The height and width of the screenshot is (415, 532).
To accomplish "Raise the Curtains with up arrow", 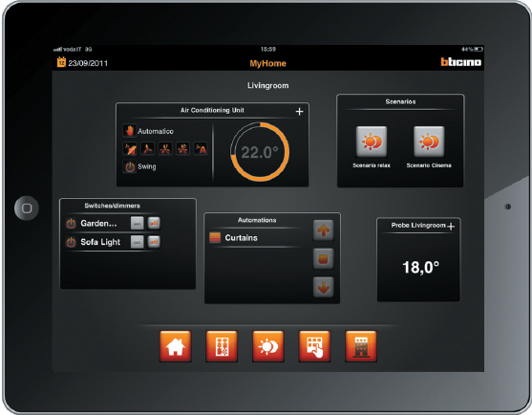I will click(x=324, y=230).
